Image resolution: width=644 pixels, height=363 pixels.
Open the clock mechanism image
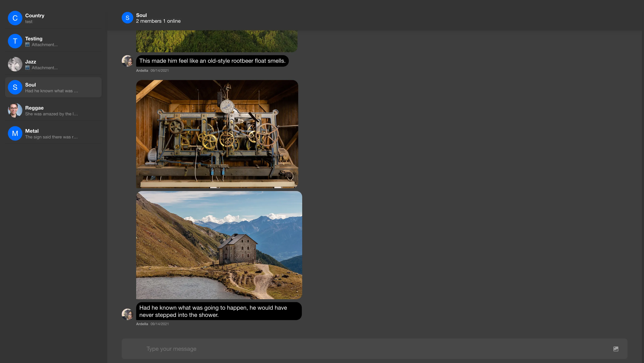tap(217, 134)
